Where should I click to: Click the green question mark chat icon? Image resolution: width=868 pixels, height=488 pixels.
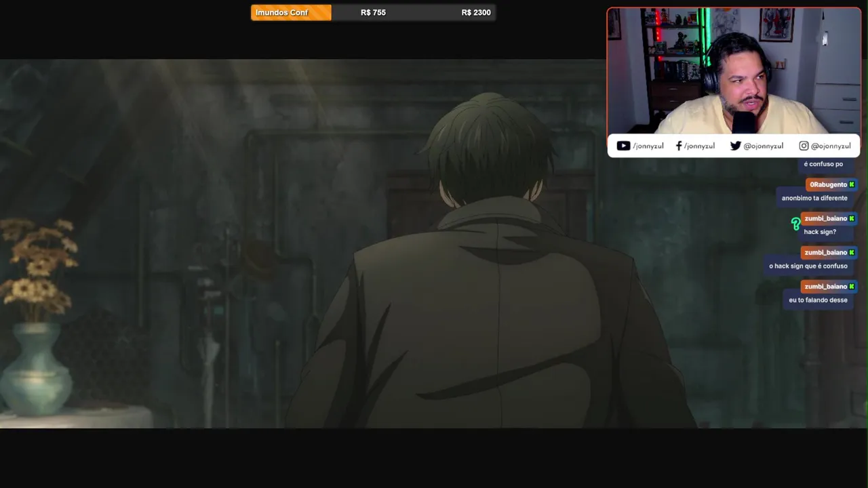click(795, 223)
